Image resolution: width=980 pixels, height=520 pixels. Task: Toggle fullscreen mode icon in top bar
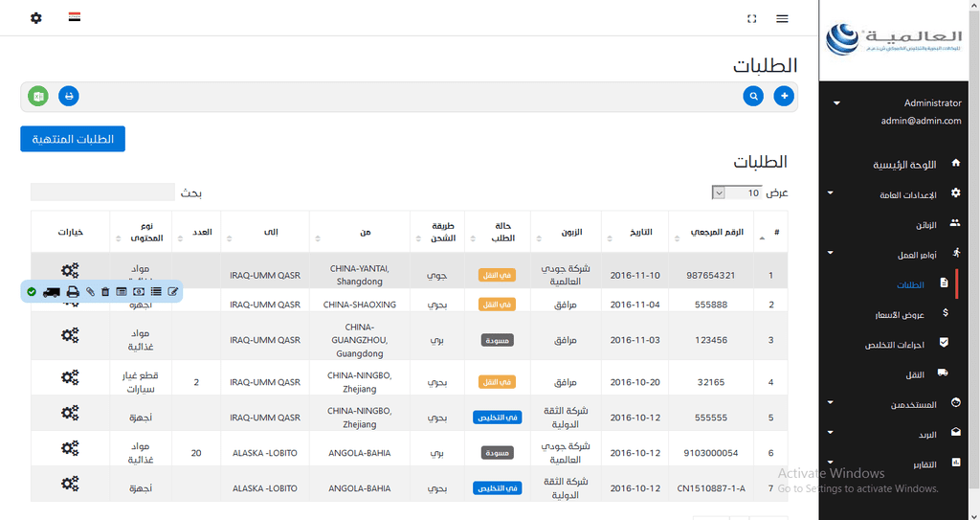coord(751,18)
